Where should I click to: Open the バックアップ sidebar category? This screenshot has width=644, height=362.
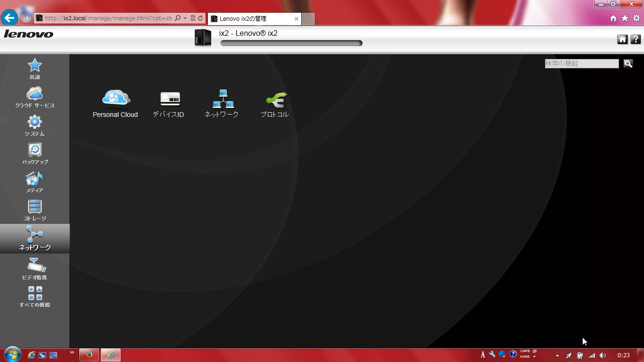coord(34,154)
